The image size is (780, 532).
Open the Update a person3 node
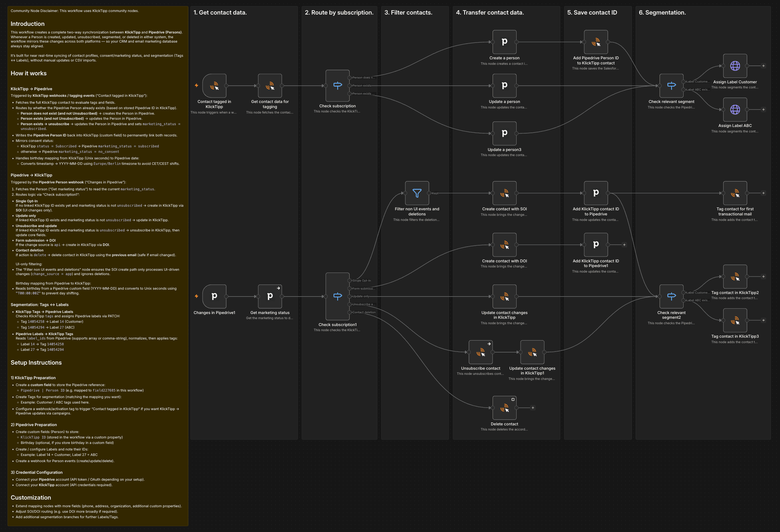pyautogui.click(x=504, y=133)
